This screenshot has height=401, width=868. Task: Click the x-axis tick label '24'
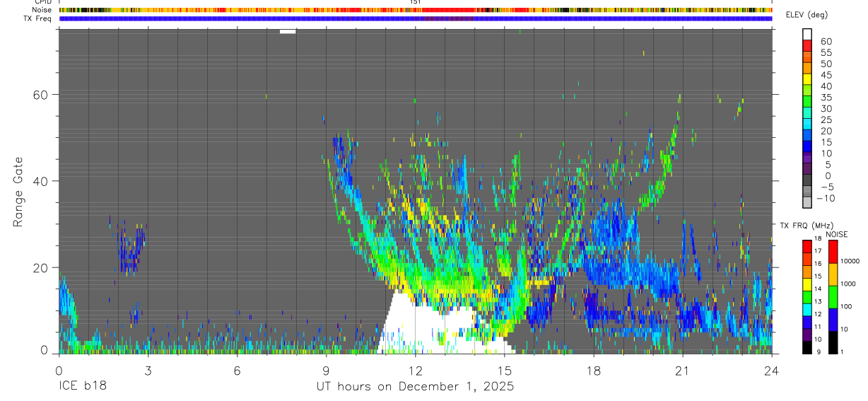[772, 370]
